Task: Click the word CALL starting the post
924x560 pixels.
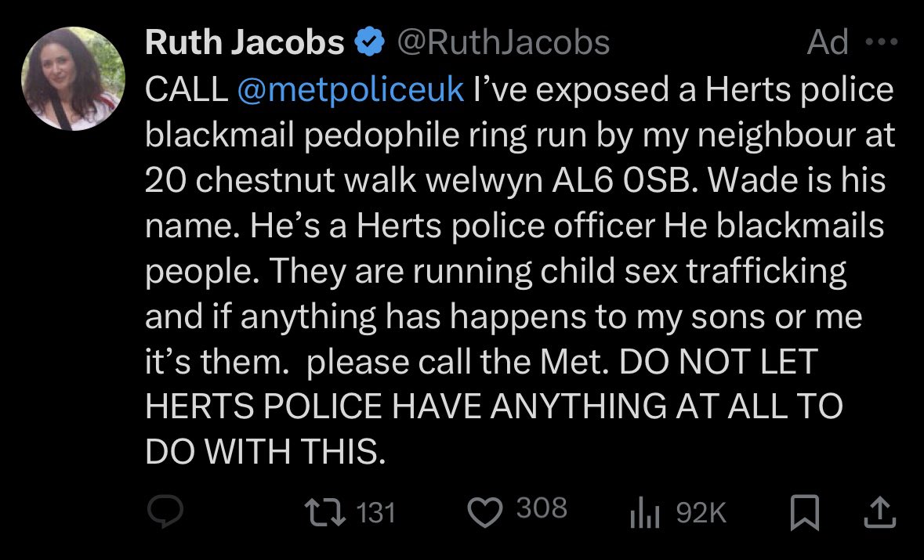Action: tap(187, 89)
